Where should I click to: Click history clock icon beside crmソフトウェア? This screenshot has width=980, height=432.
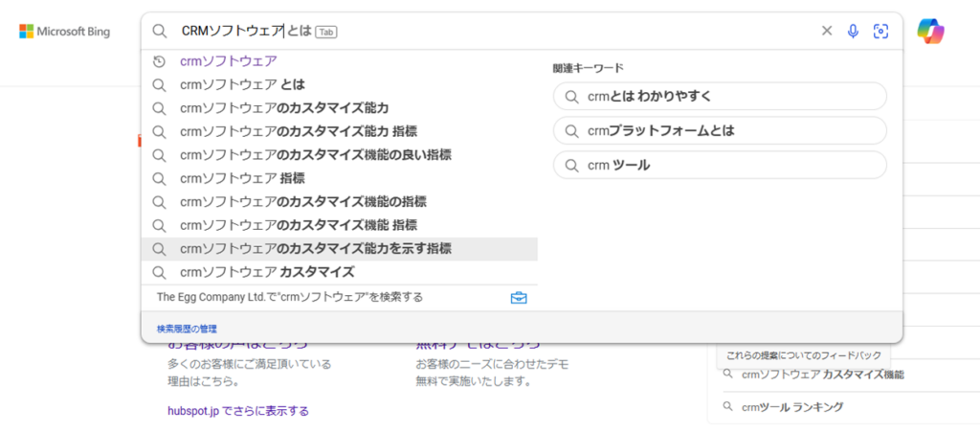point(160,61)
